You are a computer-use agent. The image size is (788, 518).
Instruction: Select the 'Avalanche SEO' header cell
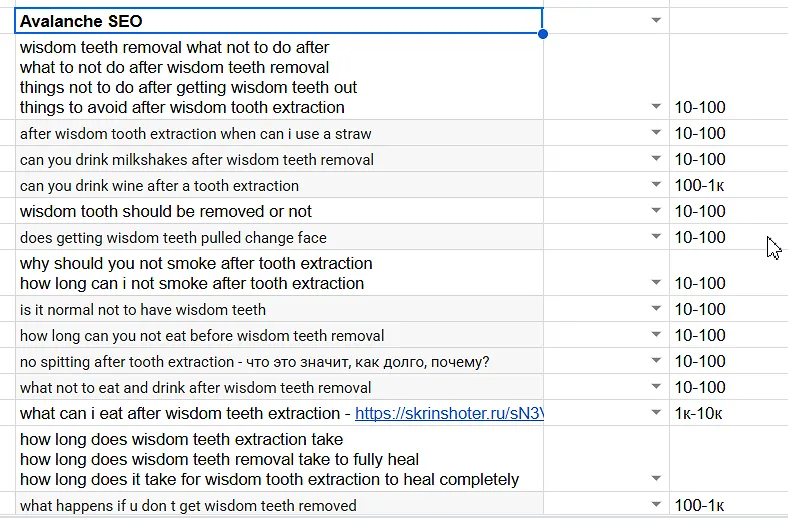pos(280,21)
